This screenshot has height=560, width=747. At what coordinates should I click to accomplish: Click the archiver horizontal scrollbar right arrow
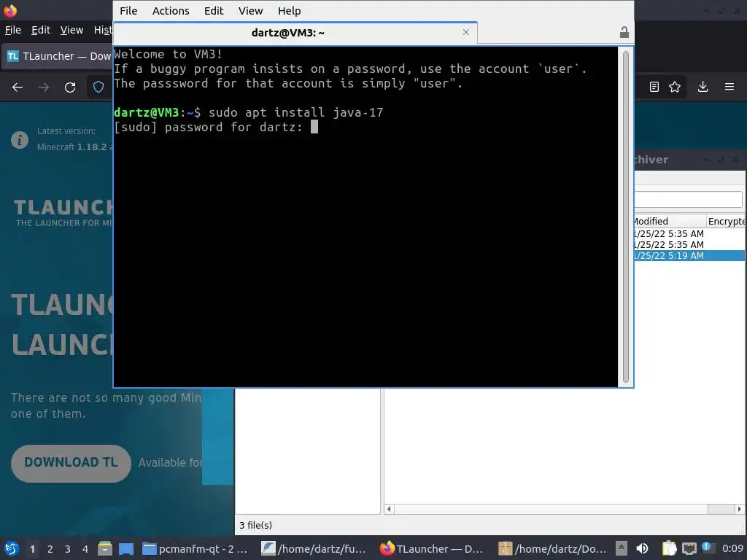(740, 509)
